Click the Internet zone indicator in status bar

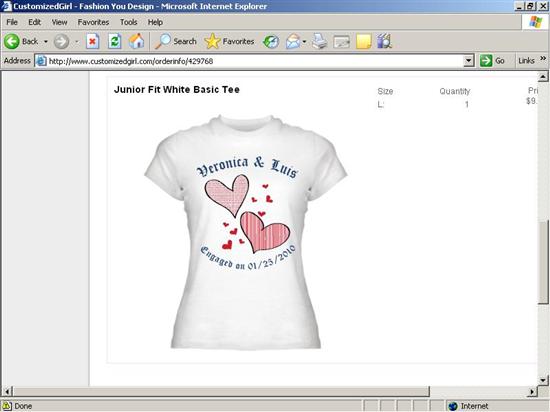469,406
